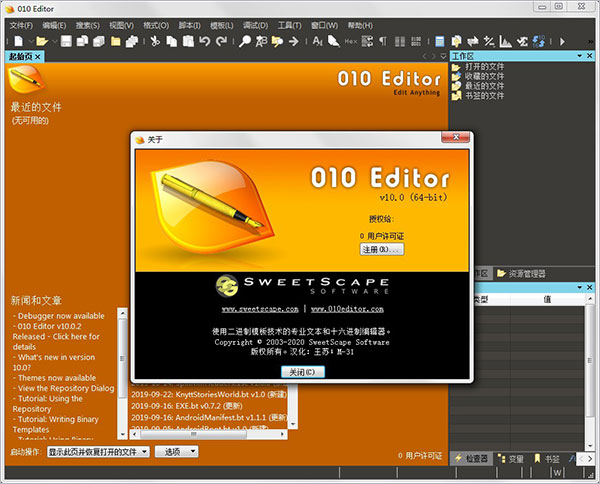This screenshot has width=600, height=484.
Task: Open the Calculator tool icon
Action: 440,41
